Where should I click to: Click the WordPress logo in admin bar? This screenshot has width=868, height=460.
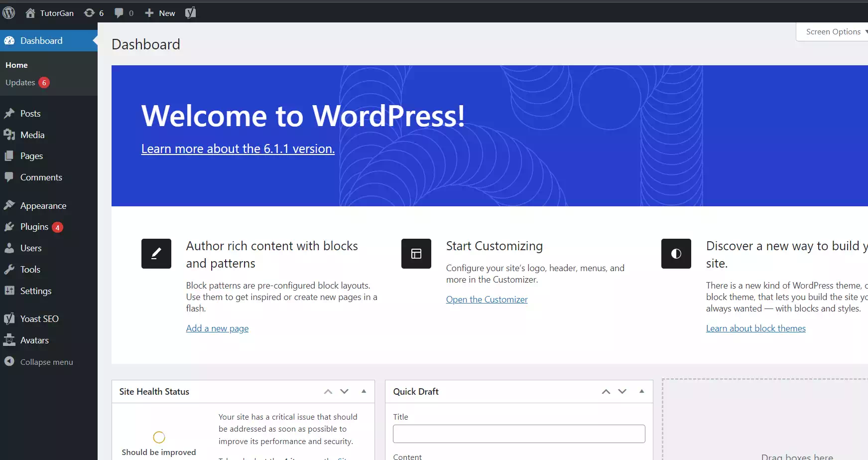coord(9,13)
